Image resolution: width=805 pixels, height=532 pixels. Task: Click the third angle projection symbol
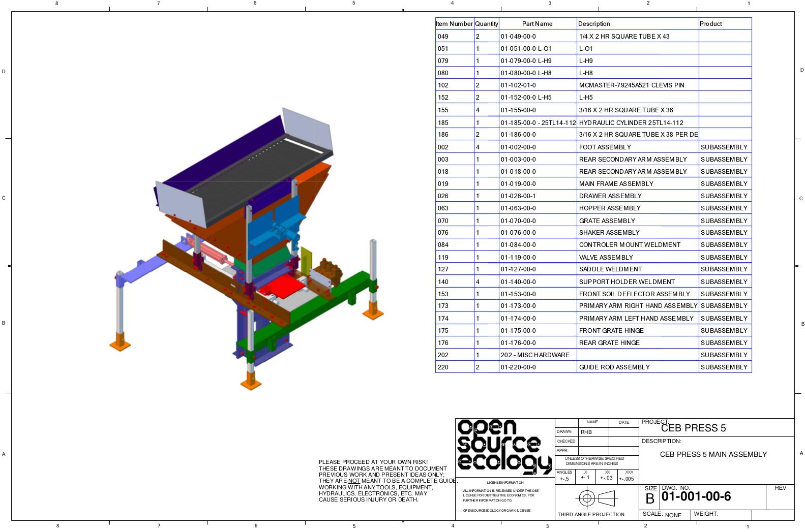click(x=597, y=498)
